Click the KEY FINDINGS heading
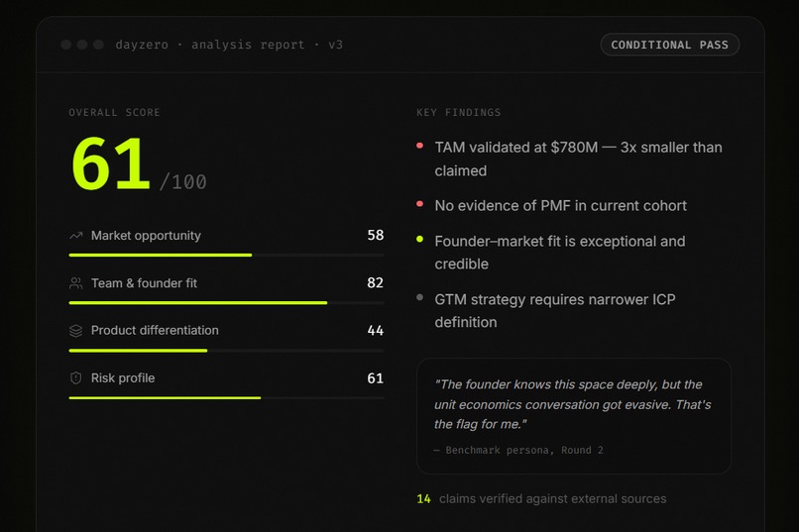 pyautogui.click(x=459, y=113)
